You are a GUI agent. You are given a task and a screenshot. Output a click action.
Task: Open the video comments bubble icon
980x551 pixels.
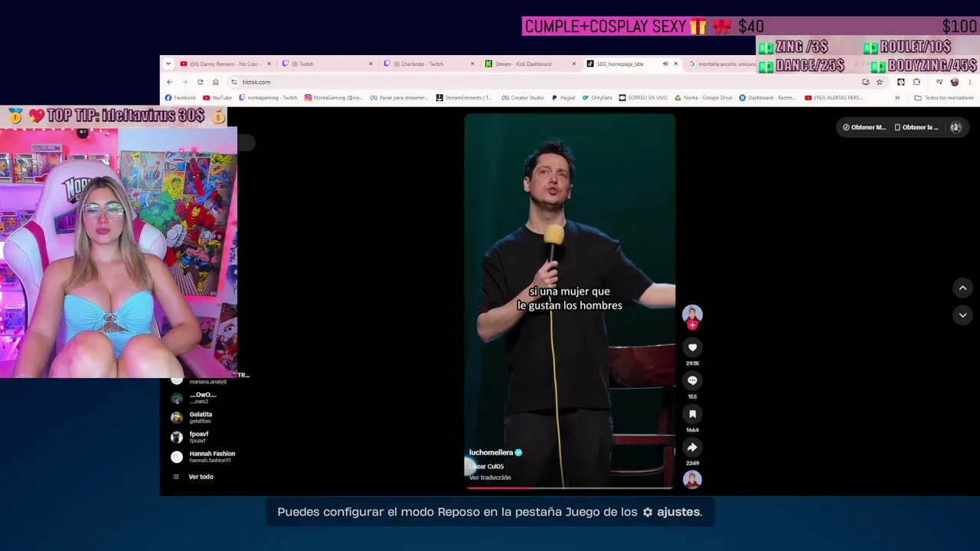coord(692,380)
